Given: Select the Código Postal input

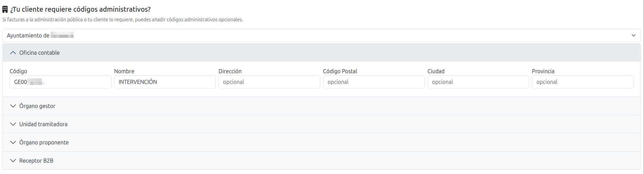Looking at the screenshot, I should click(x=374, y=82).
